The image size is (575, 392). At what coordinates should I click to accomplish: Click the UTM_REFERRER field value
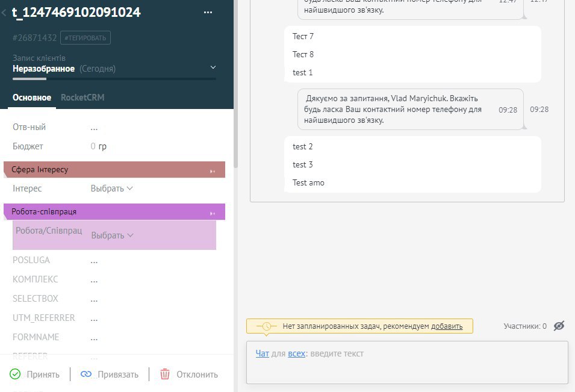coord(94,319)
